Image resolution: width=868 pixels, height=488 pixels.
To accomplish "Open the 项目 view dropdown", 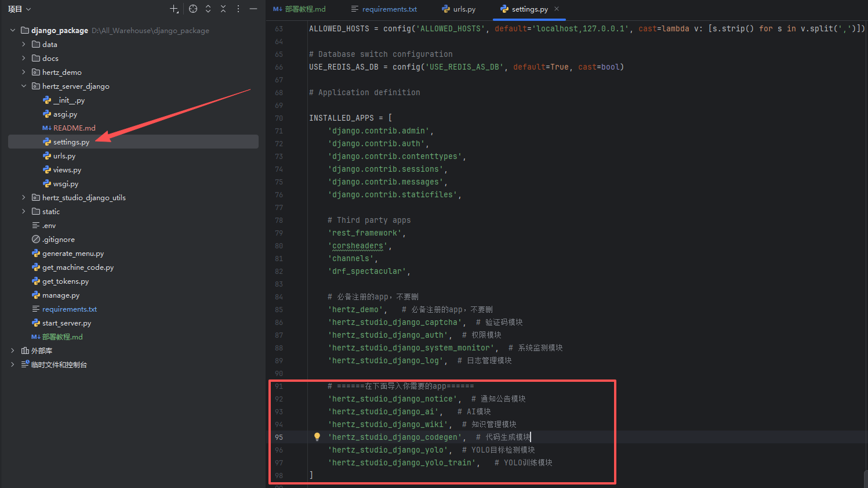I will click(x=19, y=9).
